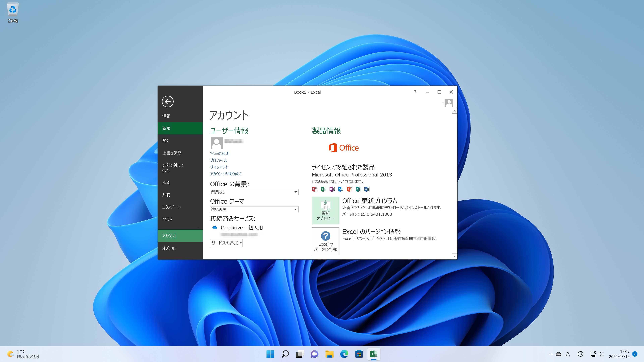Viewport: 644px width, 362px height.
Task: Select 新規 in the backstage menu
Action: [180, 128]
